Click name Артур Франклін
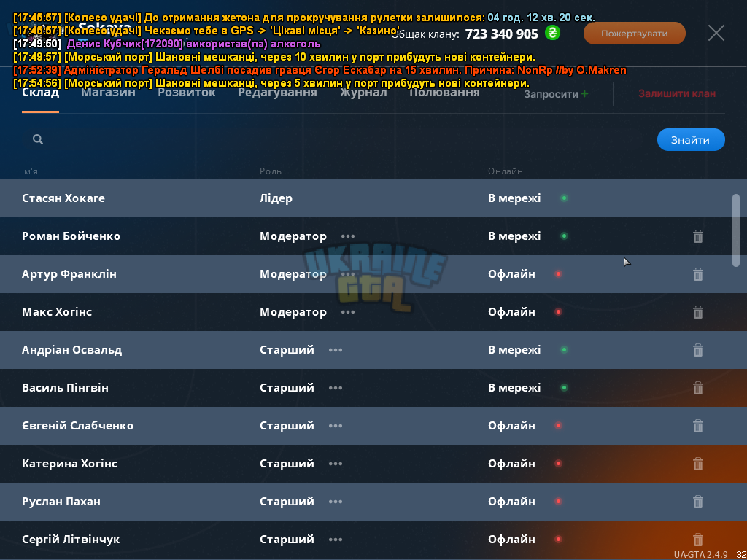747x560 pixels. point(69,274)
